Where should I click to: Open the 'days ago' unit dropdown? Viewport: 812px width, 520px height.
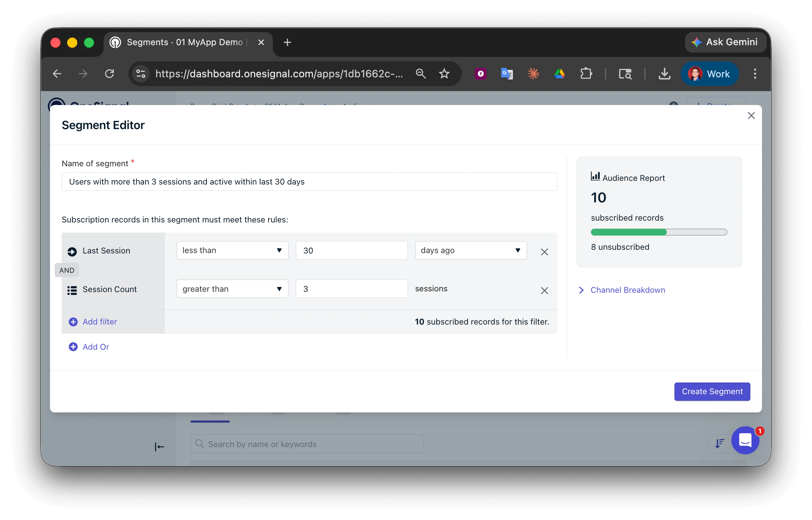click(471, 251)
